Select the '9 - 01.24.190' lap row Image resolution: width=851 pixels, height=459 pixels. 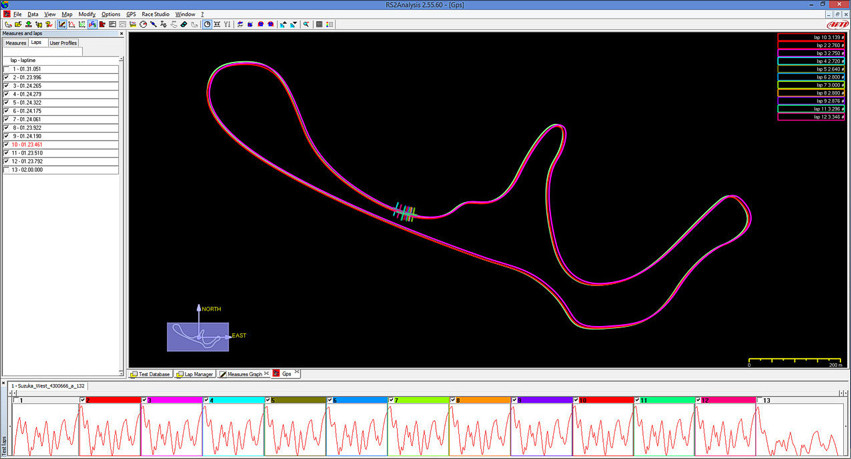coord(61,136)
